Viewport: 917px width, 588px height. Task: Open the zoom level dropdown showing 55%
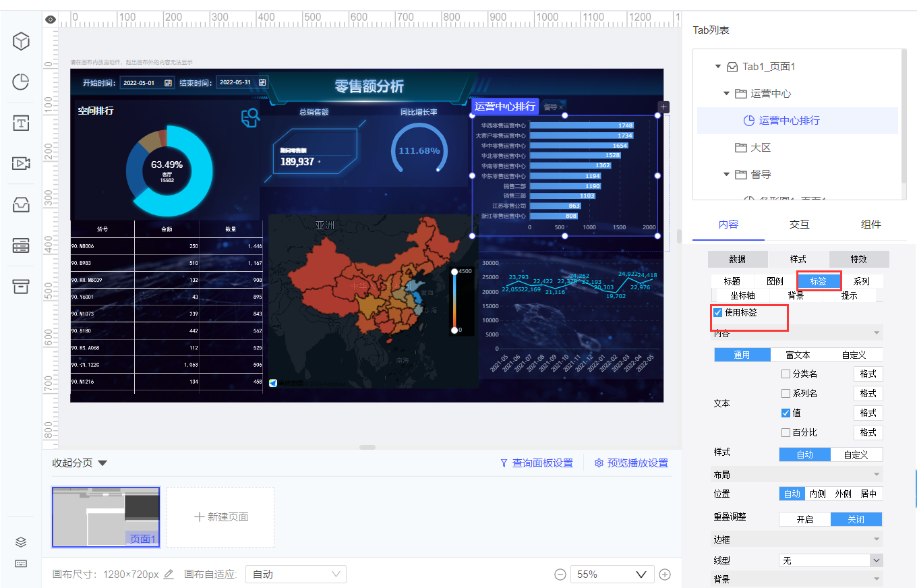[612, 575]
